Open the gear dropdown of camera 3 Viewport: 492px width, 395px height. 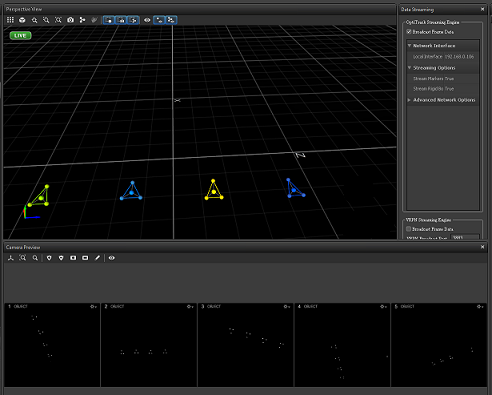pyautogui.click(x=287, y=306)
